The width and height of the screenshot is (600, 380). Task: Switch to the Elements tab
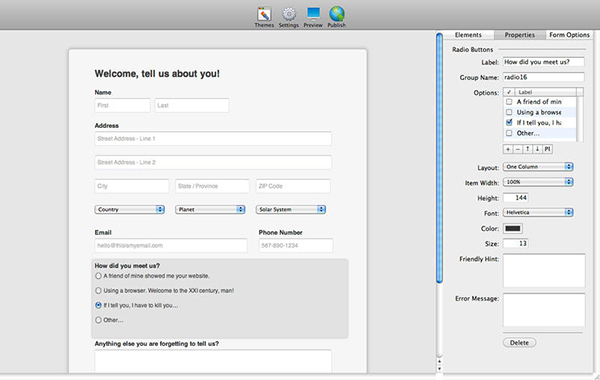(468, 35)
